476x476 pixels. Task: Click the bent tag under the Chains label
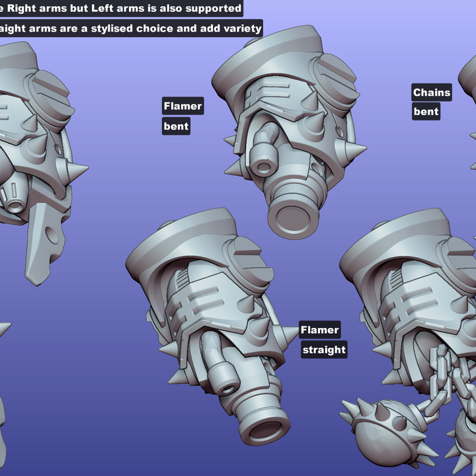[x=426, y=112]
